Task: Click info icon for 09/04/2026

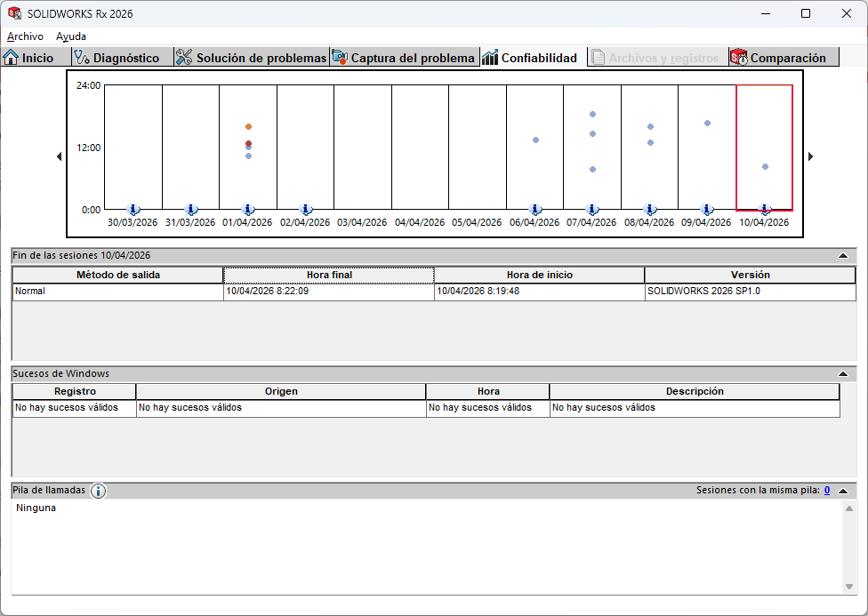Action: click(x=707, y=209)
